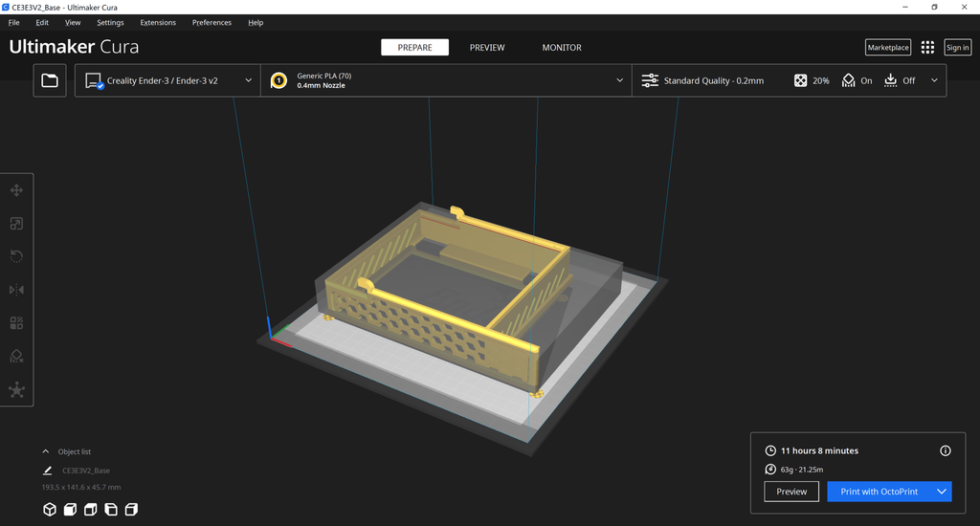Screen dimensions: 980x526
Task: Click the material spool icon beside 63g
Action: [770, 470]
